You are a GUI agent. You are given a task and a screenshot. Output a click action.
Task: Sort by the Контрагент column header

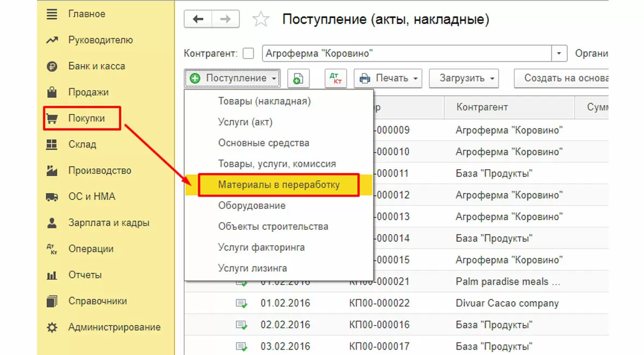click(509, 107)
